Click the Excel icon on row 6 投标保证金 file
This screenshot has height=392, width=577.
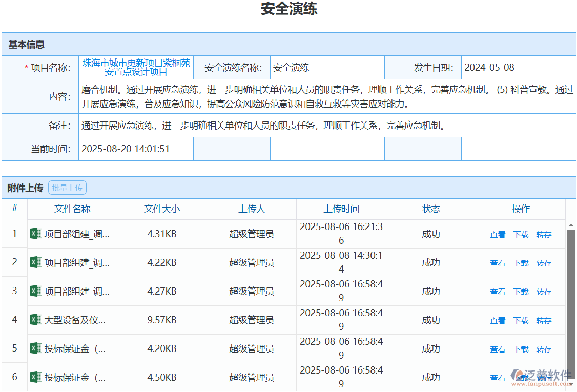click(36, 377)
